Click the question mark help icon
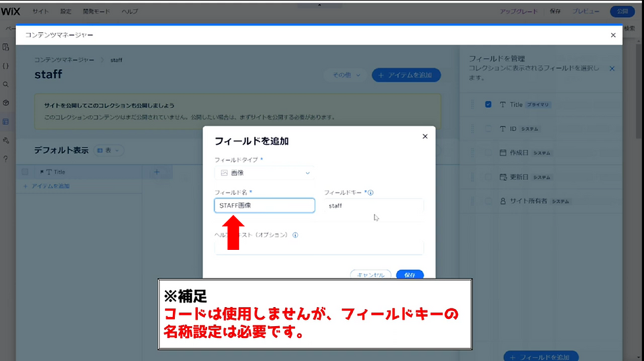This screenshot has width=644, height=361. click(x=6, y=158)
